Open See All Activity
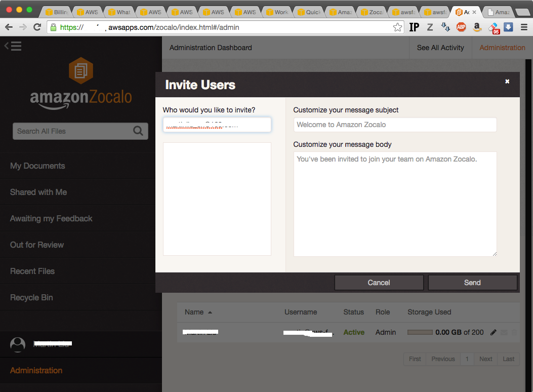The width and height of the screenshot is (533, 392). point(440,48)
